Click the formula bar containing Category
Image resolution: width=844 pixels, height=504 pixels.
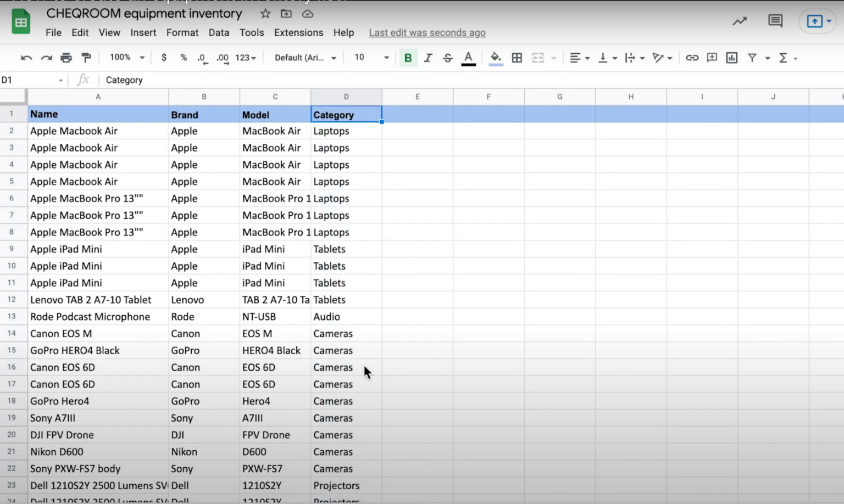(x=473, y=80)
